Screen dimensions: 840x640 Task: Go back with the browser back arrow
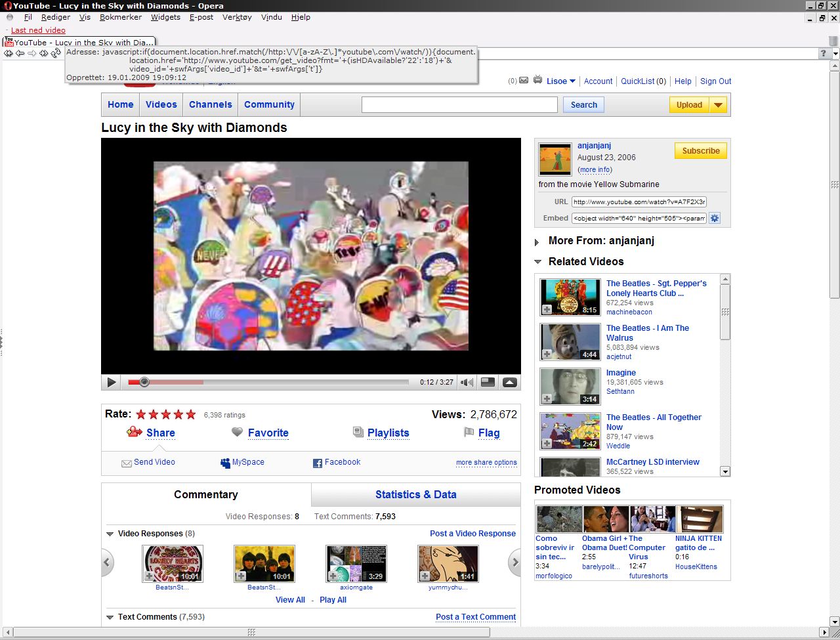point(20,53)
